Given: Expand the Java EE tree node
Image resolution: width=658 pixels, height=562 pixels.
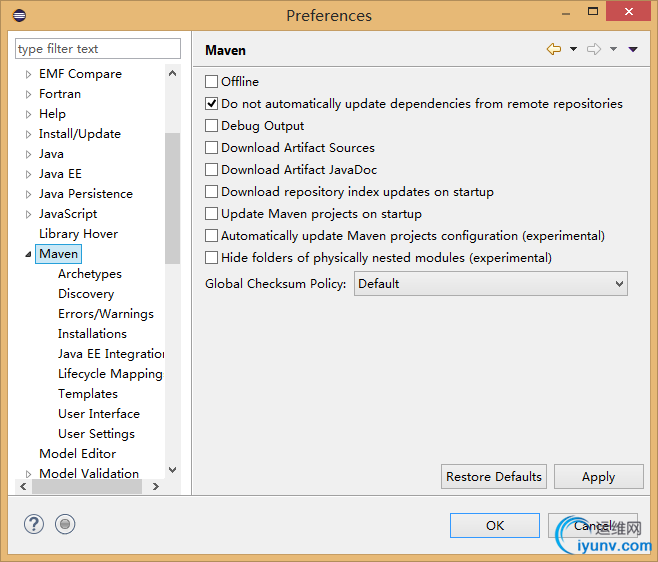Looking at the screenshot, I should coord(28,174).
